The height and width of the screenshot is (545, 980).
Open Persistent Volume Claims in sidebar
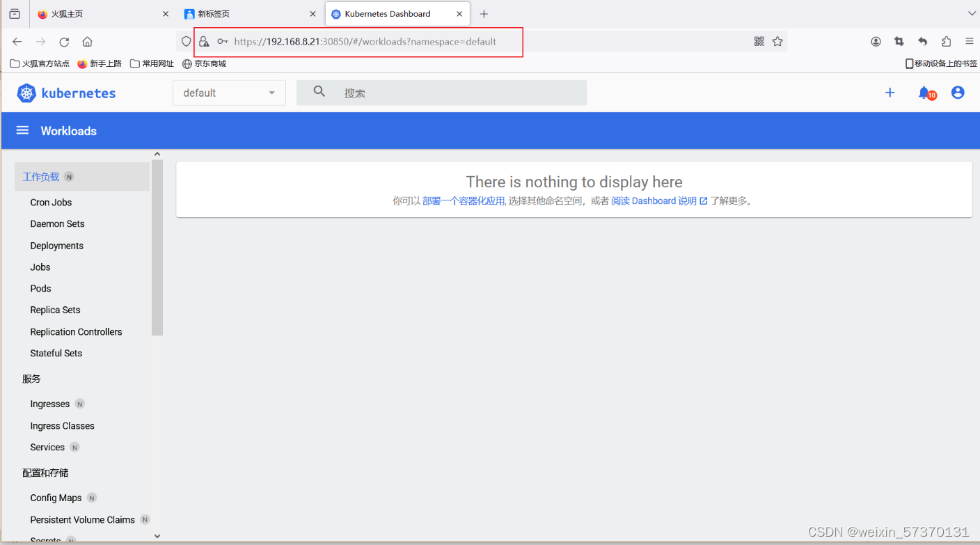point(82,520)
